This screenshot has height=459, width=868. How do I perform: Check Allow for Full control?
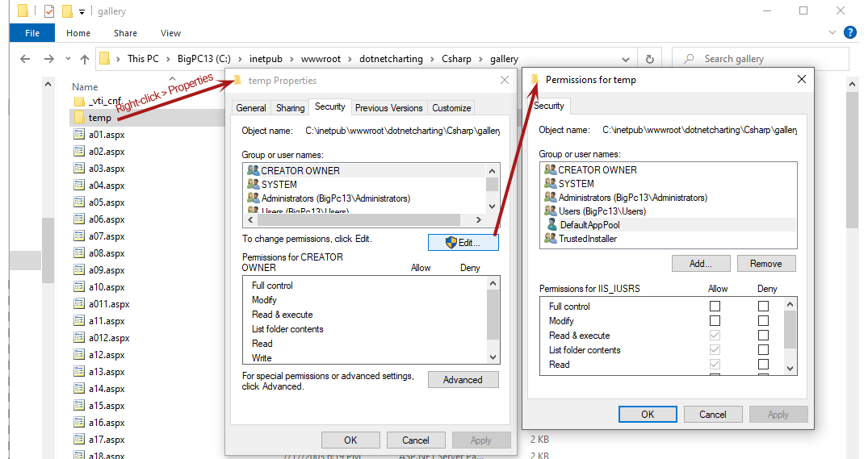pos(715,307)
